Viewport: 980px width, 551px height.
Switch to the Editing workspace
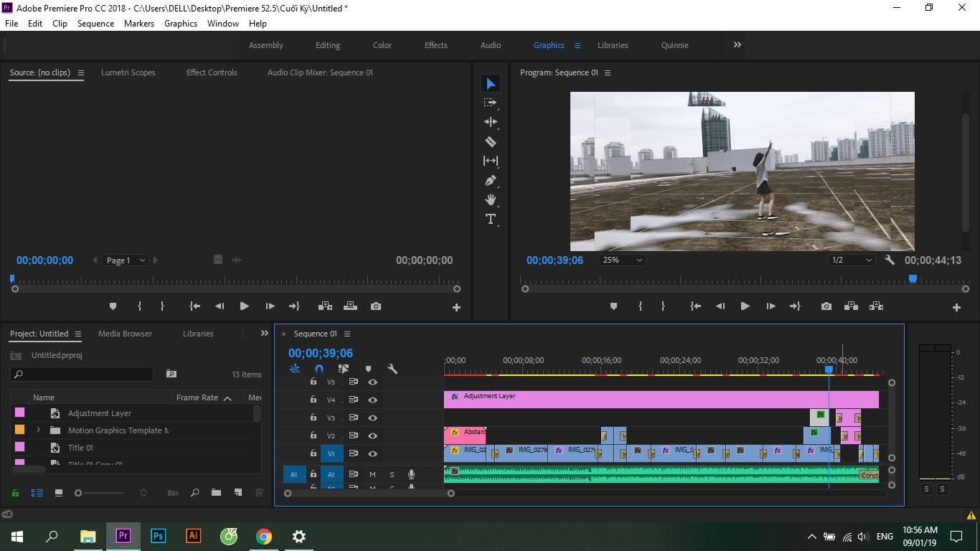click(328, 45)
